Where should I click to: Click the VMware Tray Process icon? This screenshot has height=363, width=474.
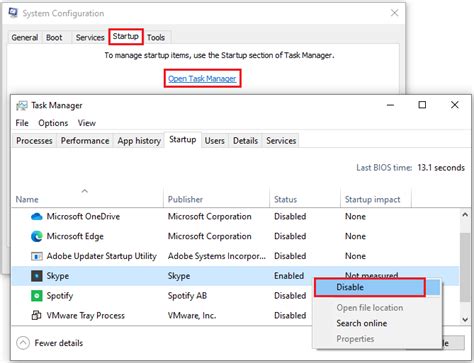tap(36, 315)
